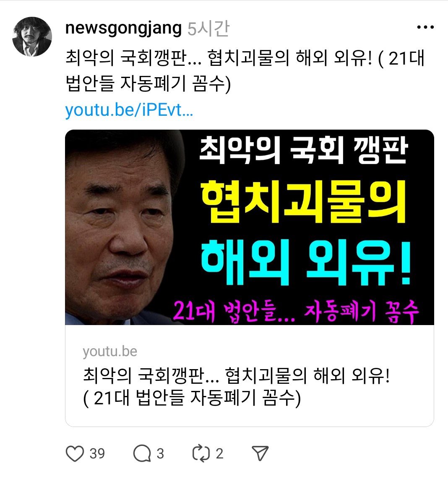Viewport: 448px width, 479px height.
Task: View the like count of 39
Action: [97, 454]
